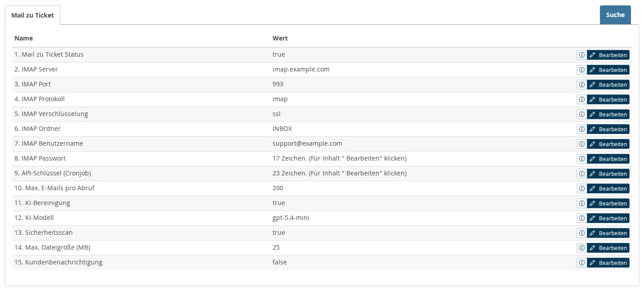Viewport: 644px width, 291px height.
Task: Click info icon for Mail zu Ticket Status
Action: click(x=581, y=55)
